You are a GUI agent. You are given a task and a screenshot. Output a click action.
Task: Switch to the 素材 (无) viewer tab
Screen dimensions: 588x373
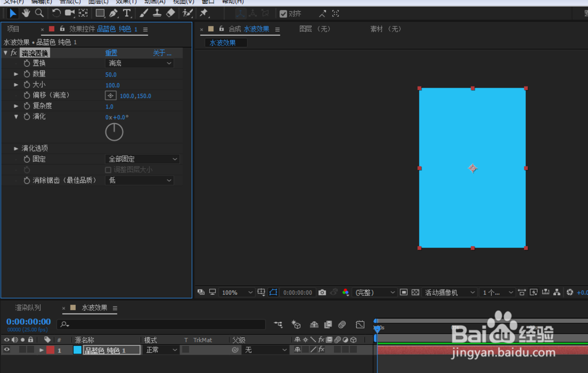tap(386, 29)
